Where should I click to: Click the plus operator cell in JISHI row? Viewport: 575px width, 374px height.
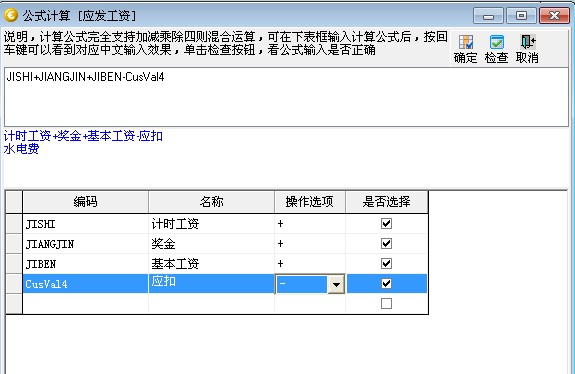click(x=310, y=224)
